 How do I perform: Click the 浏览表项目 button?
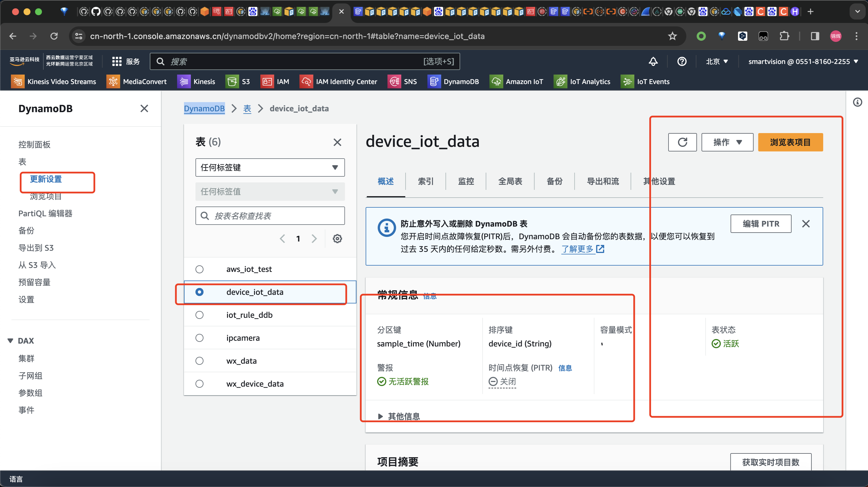pyautogui.click(x=790, y=142)
